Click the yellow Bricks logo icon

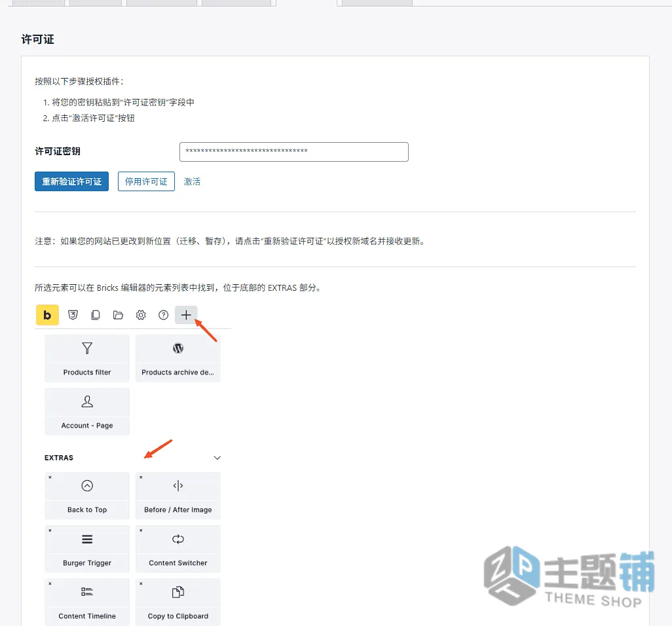pos(47,316)
